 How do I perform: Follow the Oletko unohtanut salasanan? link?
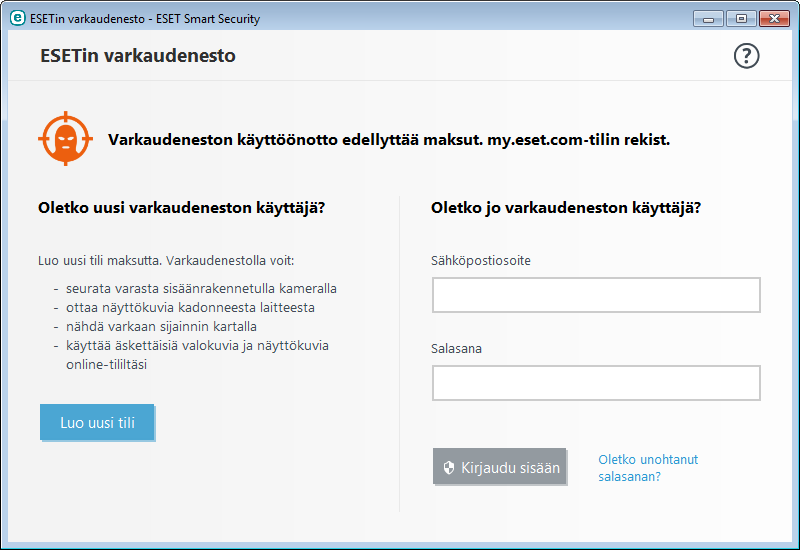click(x=648, y=468)
